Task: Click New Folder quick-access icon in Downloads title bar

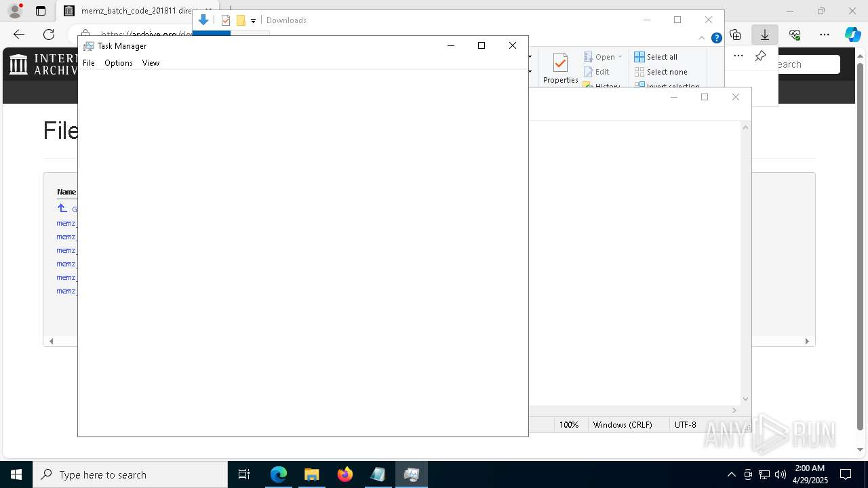Action: click(241, 20)
